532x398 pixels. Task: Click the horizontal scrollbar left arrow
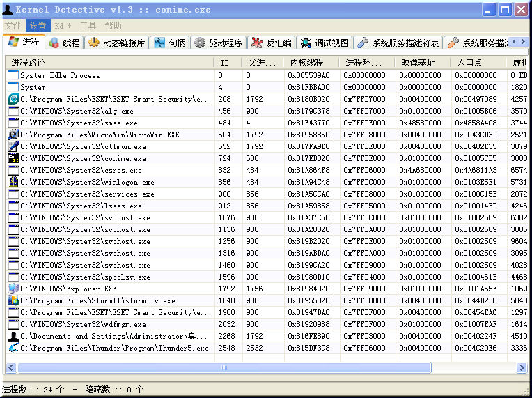tap(11, 367)
